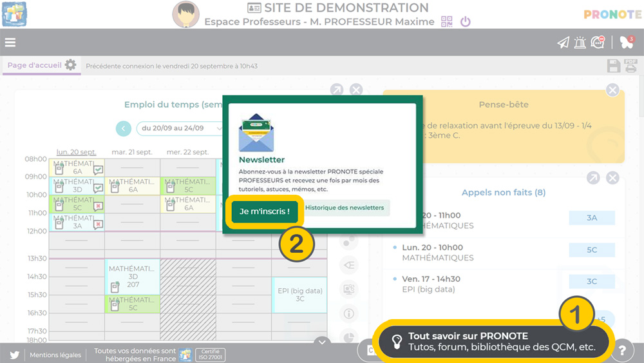Click Lun. 20 - 10h00 MATHÉMATIQUES row
644x363 pixels.
(x=503, y=252)
